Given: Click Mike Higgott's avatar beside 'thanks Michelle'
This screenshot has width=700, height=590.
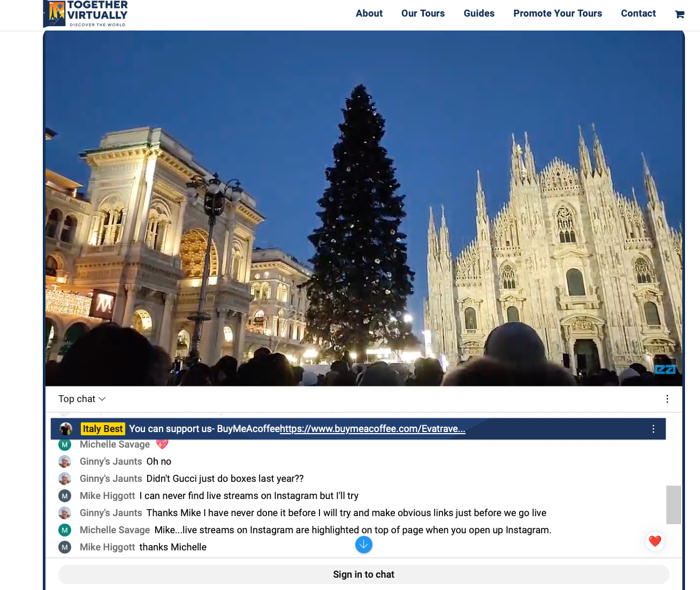Looking at the screenshot, I should 65,547.
